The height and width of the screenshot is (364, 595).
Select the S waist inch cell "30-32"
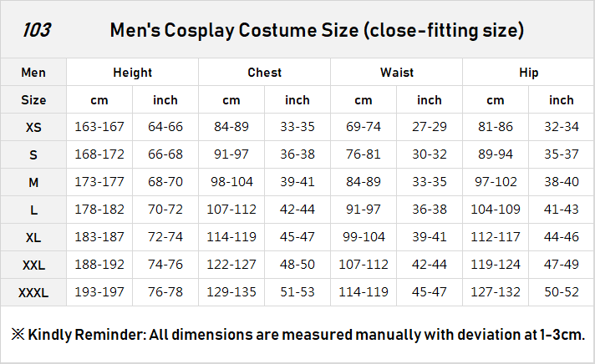(x=430, y=155)
